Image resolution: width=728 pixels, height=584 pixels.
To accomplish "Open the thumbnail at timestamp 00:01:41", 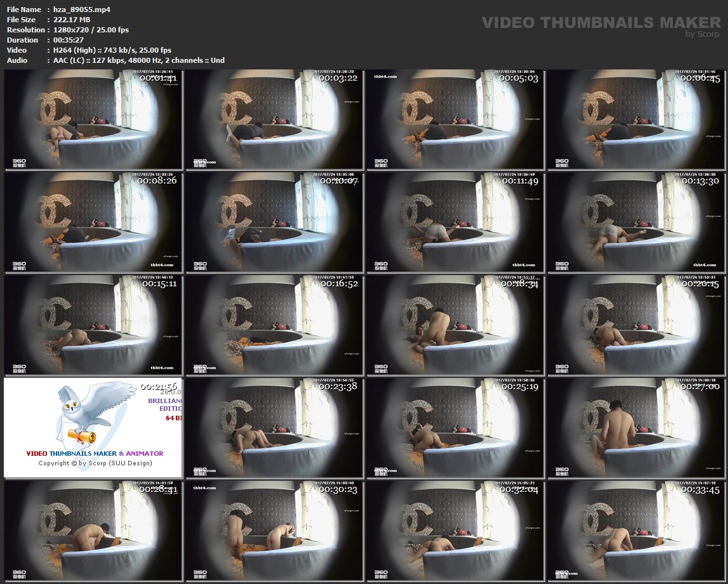I will pyautogui.click(x=93, y=120).
